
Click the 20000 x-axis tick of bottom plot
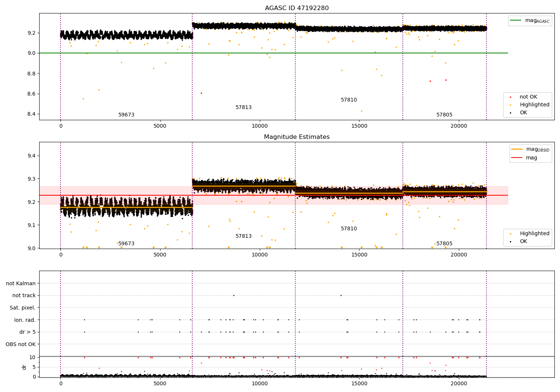tap(459, 383)
